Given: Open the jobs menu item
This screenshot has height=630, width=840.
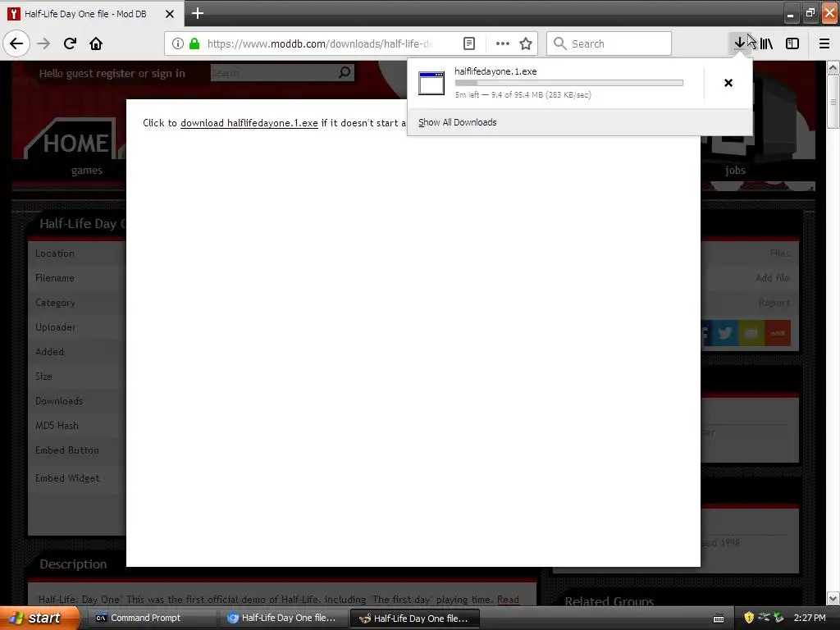Looking at the screenshot, I should point(735,170).
